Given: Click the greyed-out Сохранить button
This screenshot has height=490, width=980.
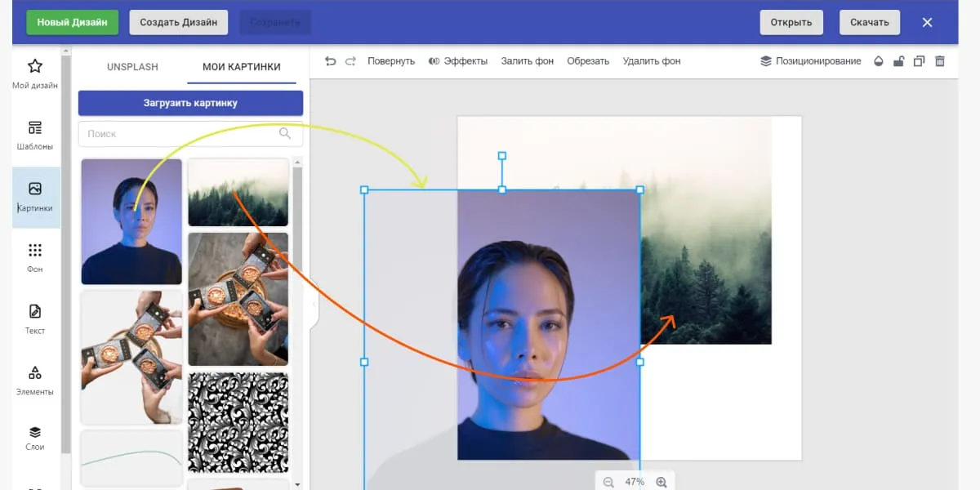Looking at the screenshot, I should (275, 22).
